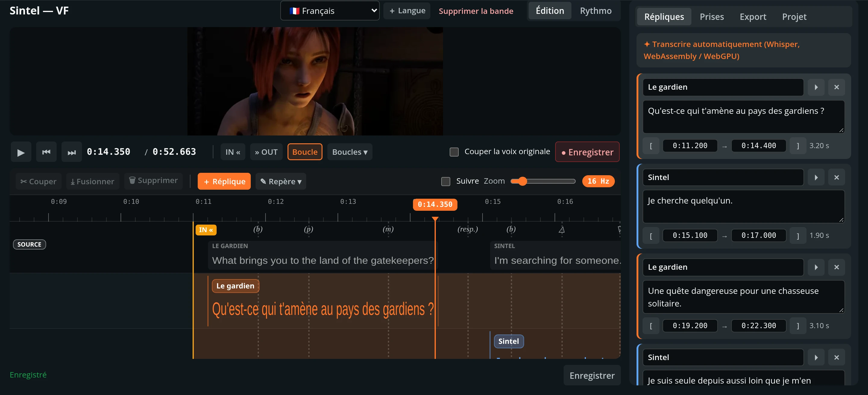The height and width of the screenshot is (395, 868).
Task: Click the Couper scissors tool
Action: (x=38, y=181)
